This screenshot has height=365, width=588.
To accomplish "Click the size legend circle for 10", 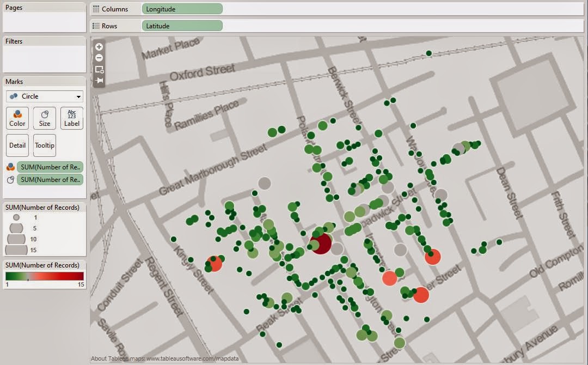I will click(x=16, y=239).
